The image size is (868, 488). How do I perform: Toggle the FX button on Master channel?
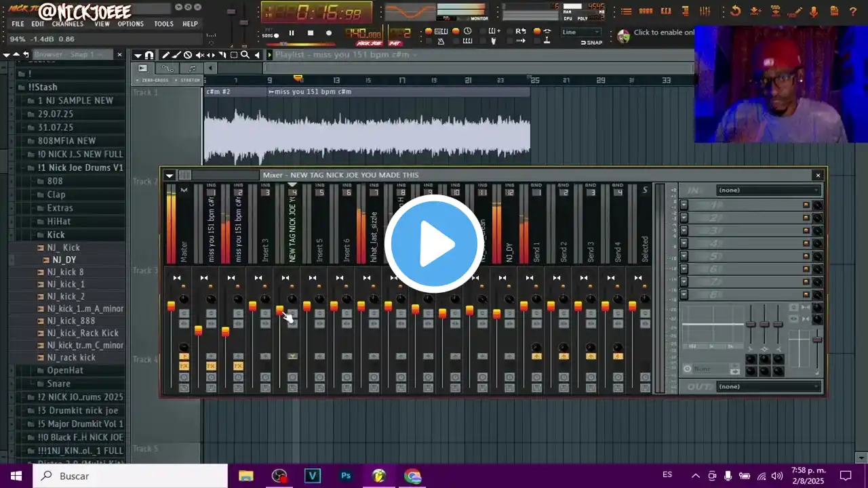pyautogui.click(x=184, y=366)
